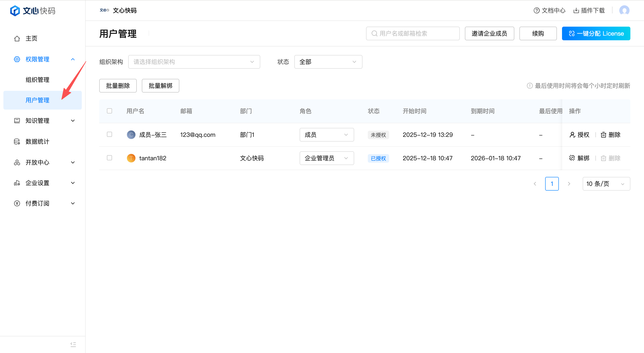The height and width of the screenshot is (353, 644).
Task: Check the box for 成员-张三 row
Action: pyautogui.click(x=109, y=134)
